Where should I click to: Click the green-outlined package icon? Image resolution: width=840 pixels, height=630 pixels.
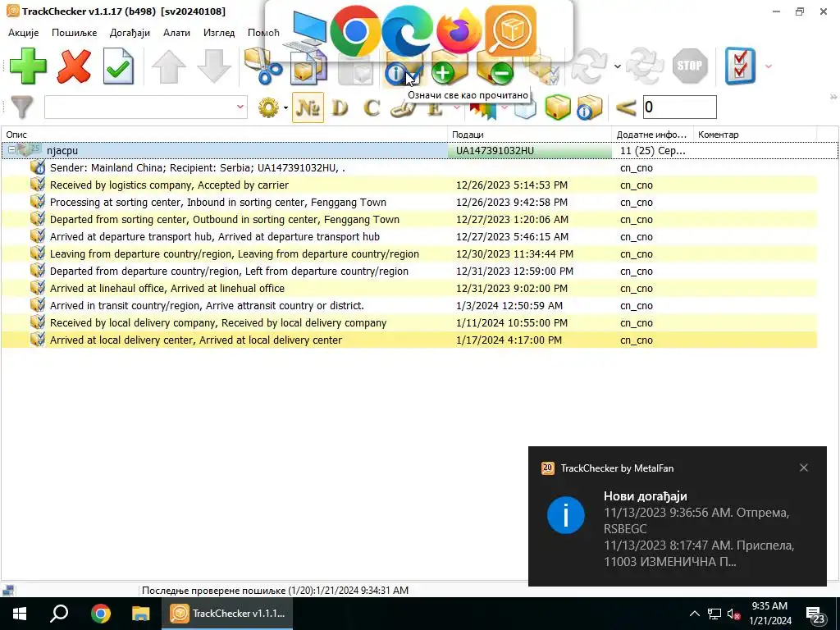point(557,107)
